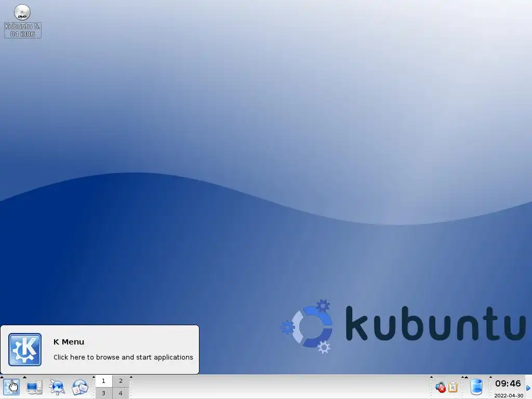Select the Kubuntu 5.04 i386 DVD desktop icon
The height and width of the screenshot is (399, 532).
coord(22,21)
